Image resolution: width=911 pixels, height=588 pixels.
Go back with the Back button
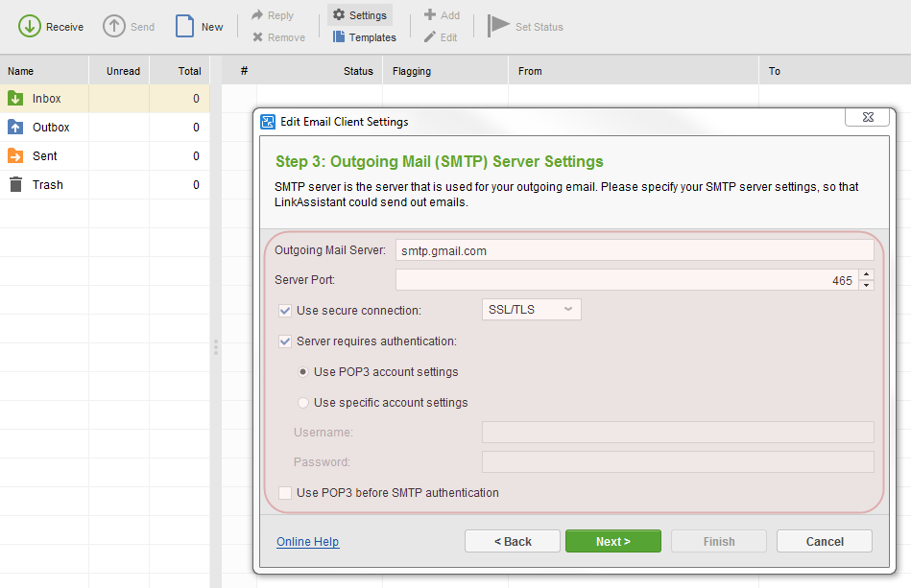click(x=513, y=541)
